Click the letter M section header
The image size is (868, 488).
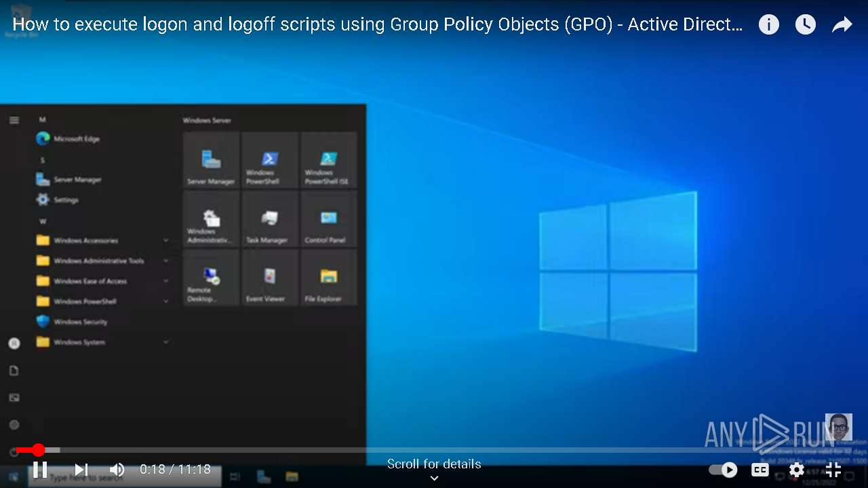coord(42,120)
